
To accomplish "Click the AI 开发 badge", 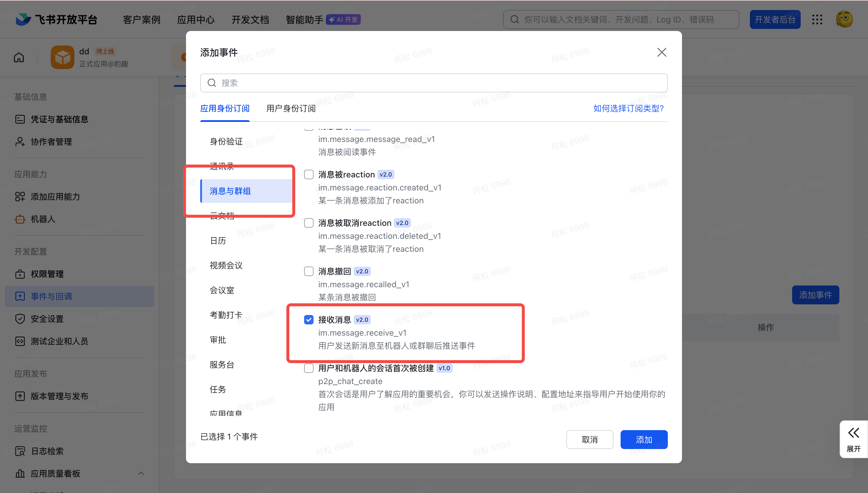I will coord(343,20).
